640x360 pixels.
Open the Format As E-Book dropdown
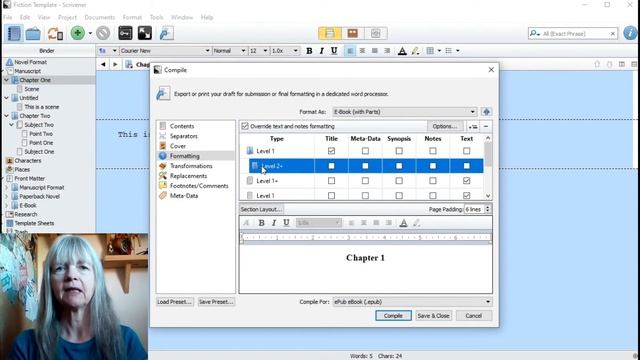[x=404, y=112]
